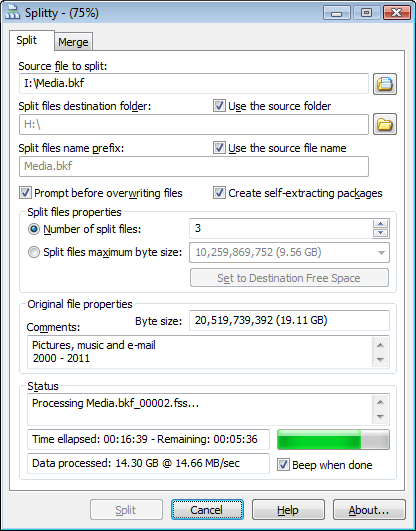Click the Comments box down arrow
Image resolution: width=416 pixels, height=531 pixels.
[380, 359]
